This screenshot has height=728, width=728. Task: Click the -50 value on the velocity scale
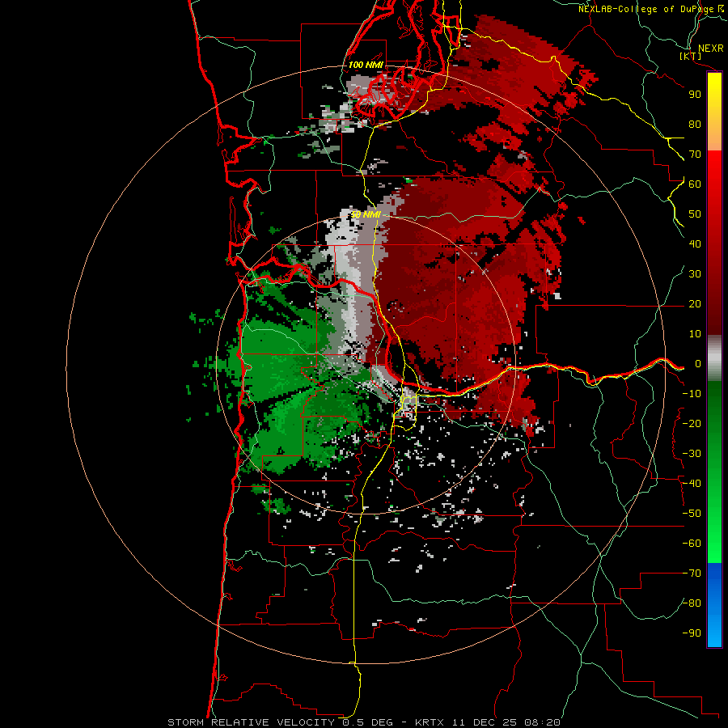point(692,514)
